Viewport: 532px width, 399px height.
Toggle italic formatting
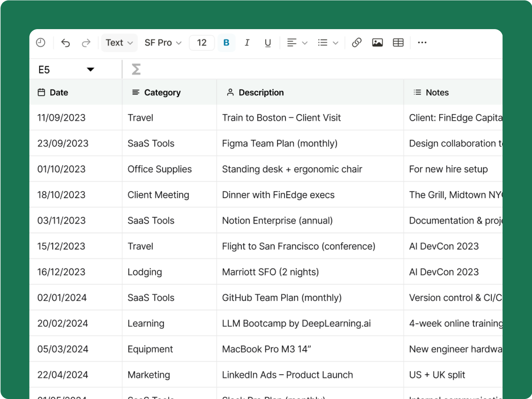point(247,43)
